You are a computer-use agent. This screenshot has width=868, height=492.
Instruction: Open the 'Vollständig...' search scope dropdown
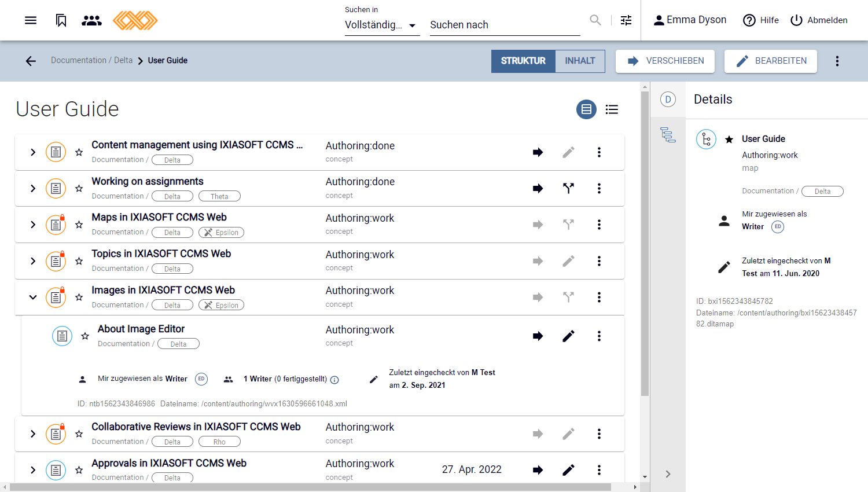pyautogui.click(x=382, y=25)
